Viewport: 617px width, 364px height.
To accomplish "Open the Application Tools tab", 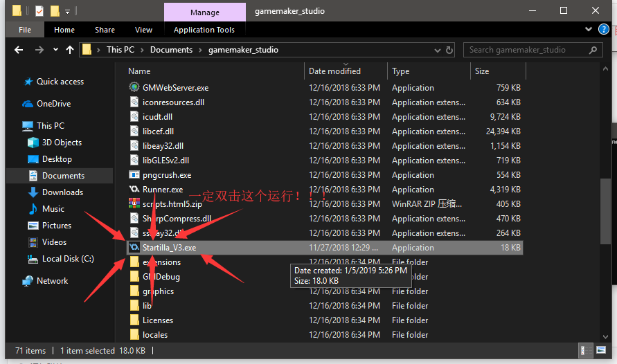I will [x=204, y=30].
